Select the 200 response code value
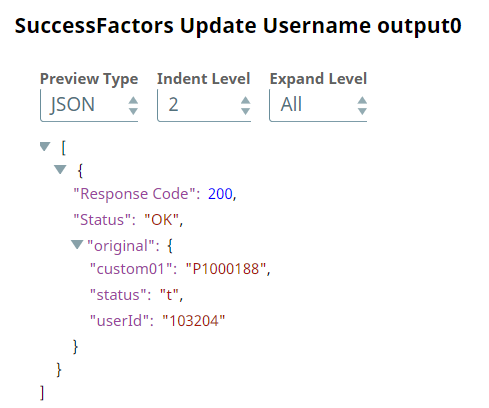The image size is (489, 408). (x=220, y=194)
